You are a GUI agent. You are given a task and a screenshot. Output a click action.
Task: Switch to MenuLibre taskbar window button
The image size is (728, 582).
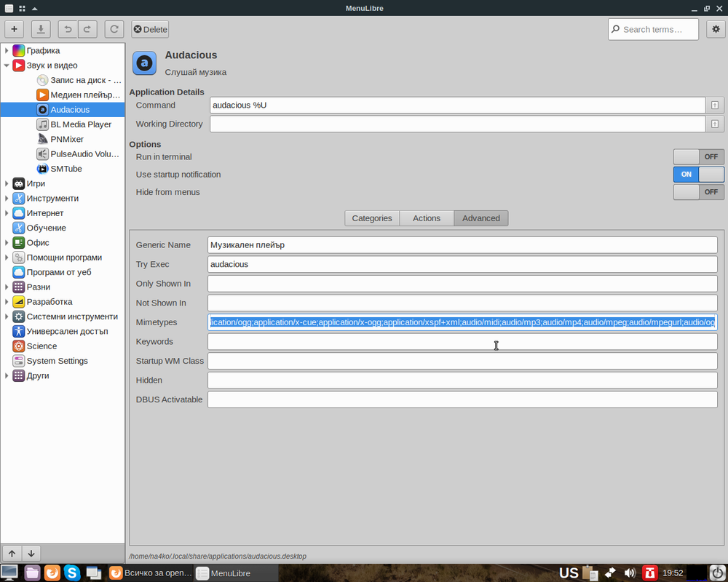(x=235, y=573)
